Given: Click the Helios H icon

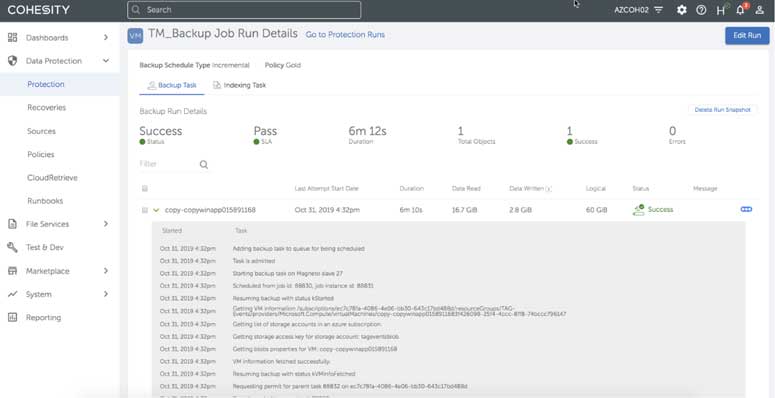Looking at the screenshot, I should (x=721, y=10).
